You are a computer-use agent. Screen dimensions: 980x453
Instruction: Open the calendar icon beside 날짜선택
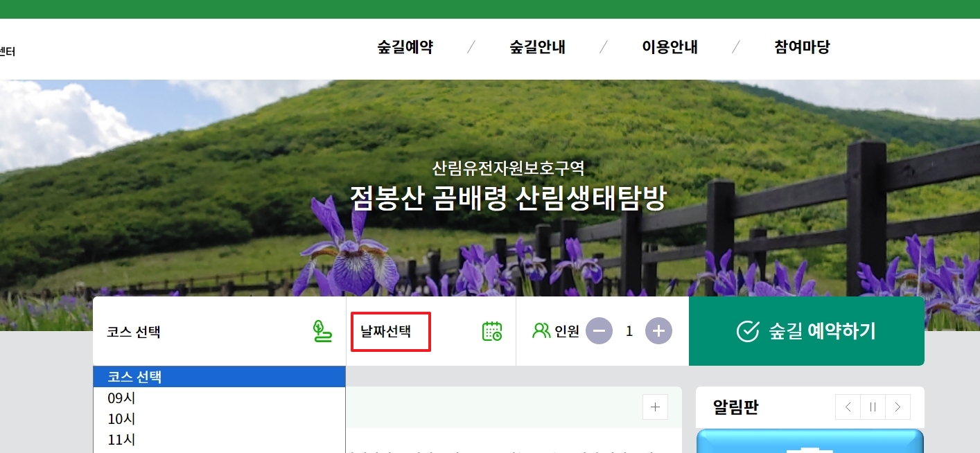(x=492, y=330)
